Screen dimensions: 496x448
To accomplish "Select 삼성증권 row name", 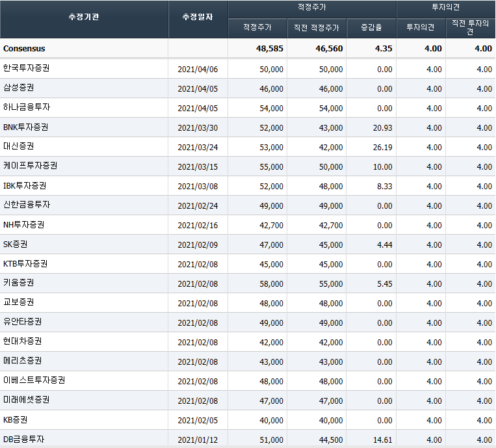I will click(x=19, y=88).
